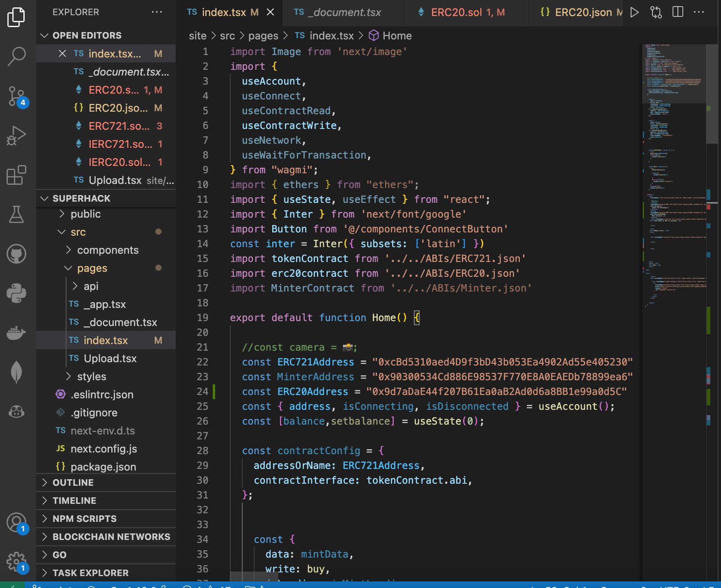This screenshot has width=721, height=588.
Task: Open more editor actions ellipsis
Action: (699, 12)
